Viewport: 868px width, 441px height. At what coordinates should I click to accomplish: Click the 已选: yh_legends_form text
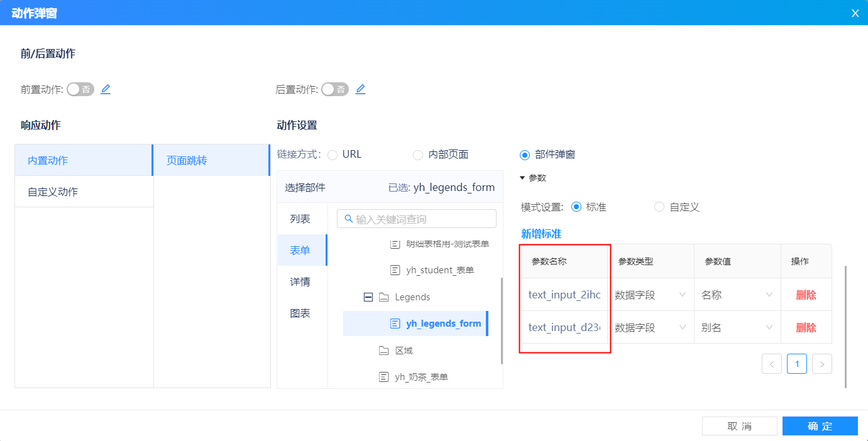coord(441,187)
